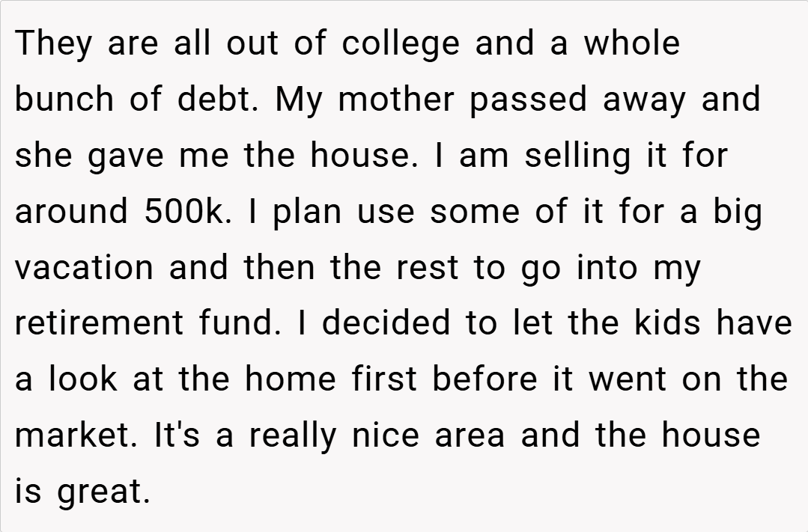Image resolution: width=808 pixels, height=532 pixels.
Task: Click the word "kids" in the paragraph
Action: [x=668, y=323]
